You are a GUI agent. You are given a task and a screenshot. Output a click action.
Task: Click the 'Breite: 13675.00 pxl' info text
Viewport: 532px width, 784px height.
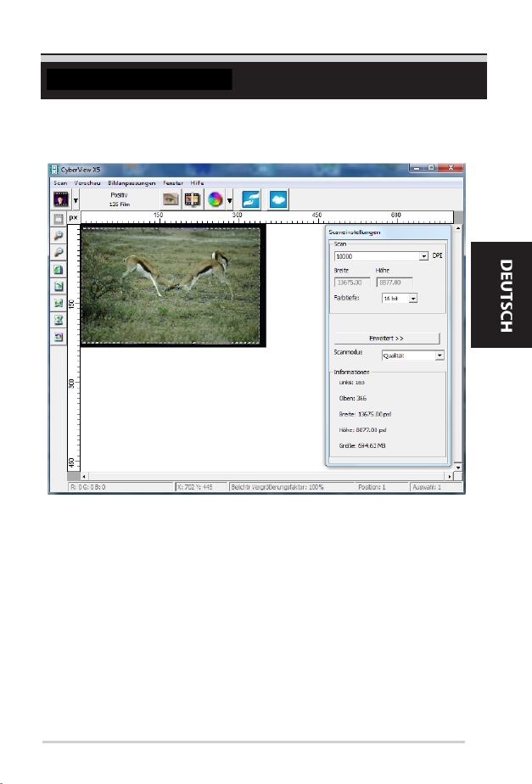tap(365, 414)
